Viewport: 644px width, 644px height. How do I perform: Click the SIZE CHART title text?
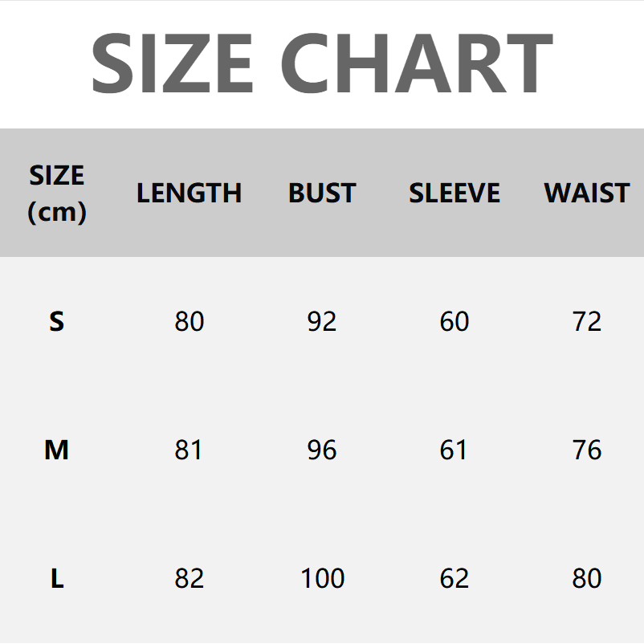[322, 64]
